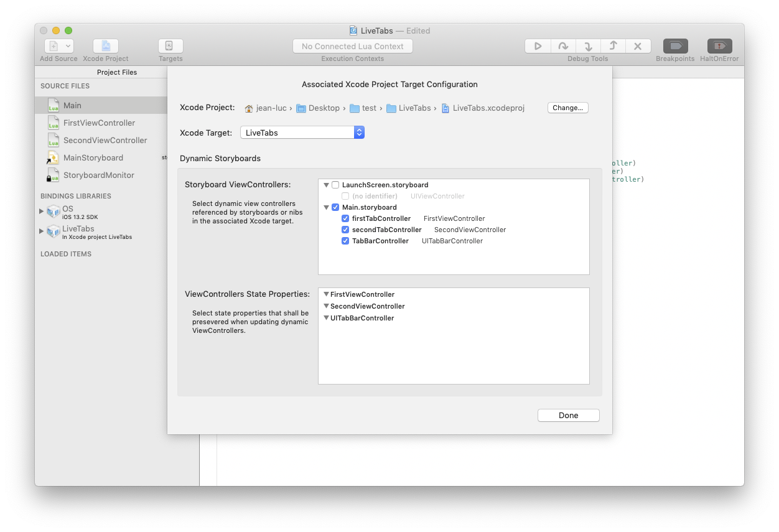Uncheck the Main.storyboard checkbox
This screenshot has height=532, width=779.
[335, 207]
